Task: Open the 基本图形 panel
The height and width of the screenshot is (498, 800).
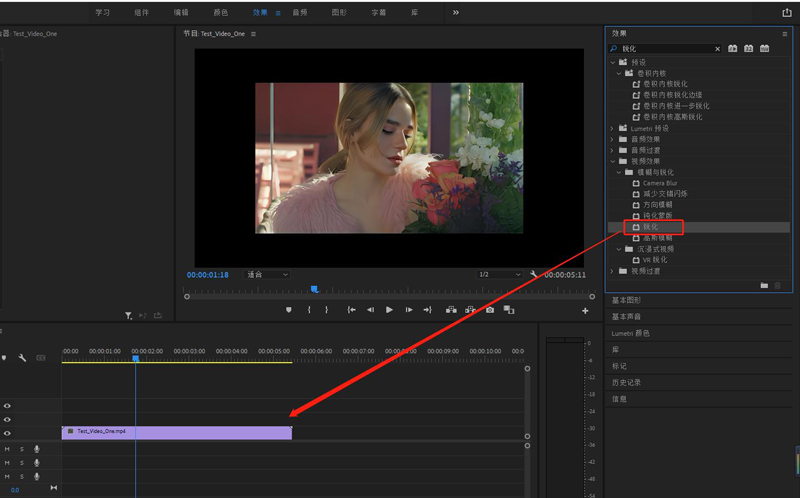Action: [x=626, y=300]
